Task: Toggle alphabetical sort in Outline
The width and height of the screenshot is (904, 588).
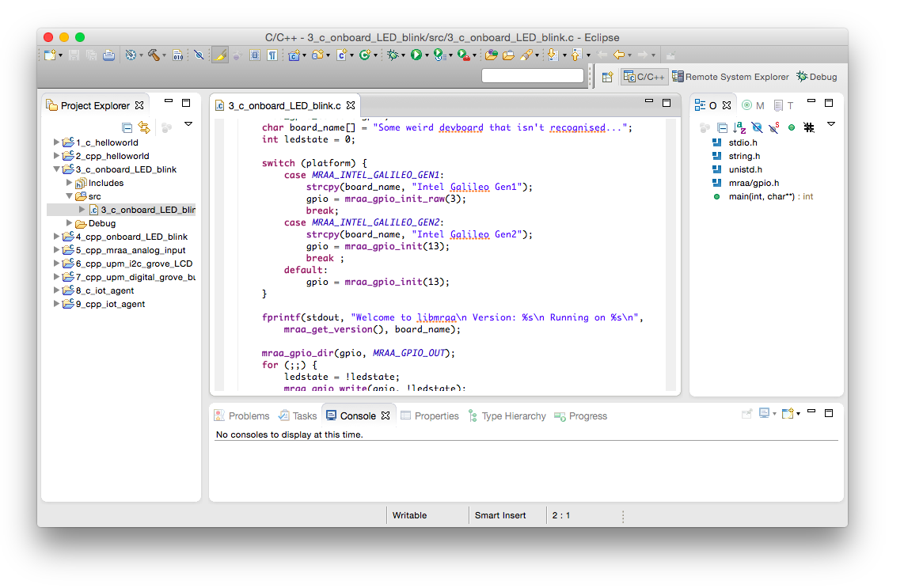Action: (x=739, y=127)
